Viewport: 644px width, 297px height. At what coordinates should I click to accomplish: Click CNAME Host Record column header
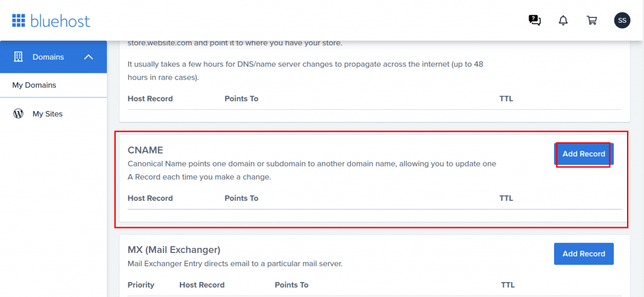(x=150, y=198)
